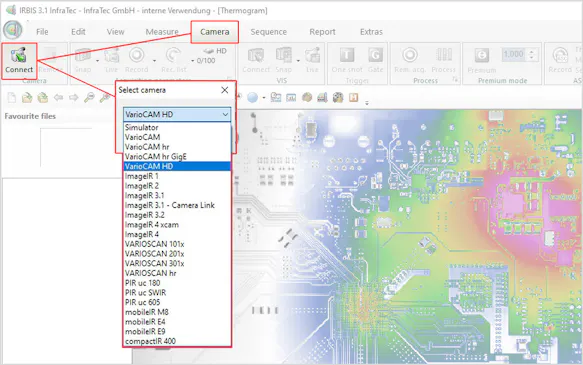Screen dimensions: 583x365
Task: Increase the Premium mode 1.000 value
Action: point(532,52)
